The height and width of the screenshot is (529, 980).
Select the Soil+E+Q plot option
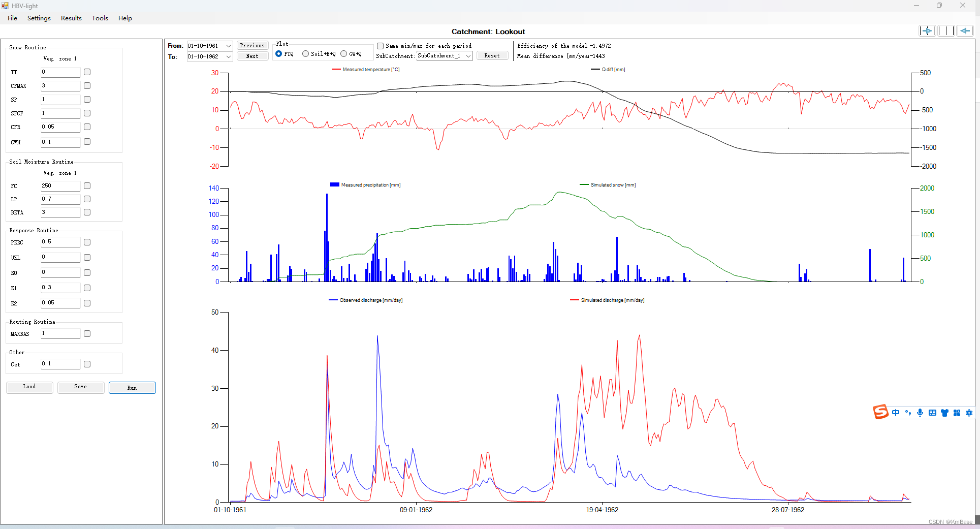pos(305,54)
